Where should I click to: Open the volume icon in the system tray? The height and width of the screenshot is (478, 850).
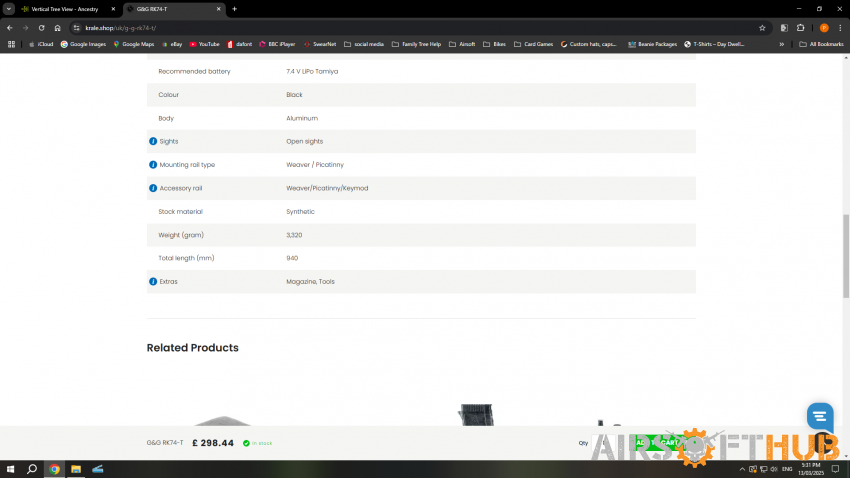(x=774, y=469)
